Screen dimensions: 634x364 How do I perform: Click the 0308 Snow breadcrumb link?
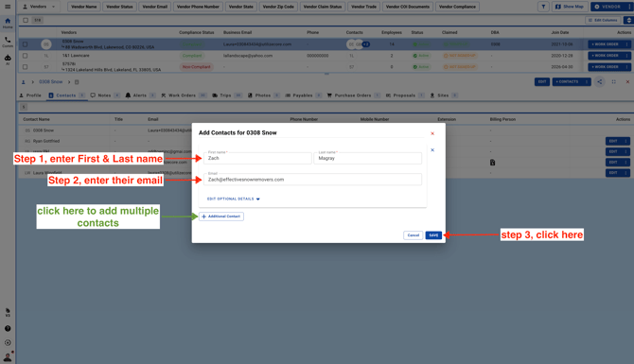click(x=50, y=81)
